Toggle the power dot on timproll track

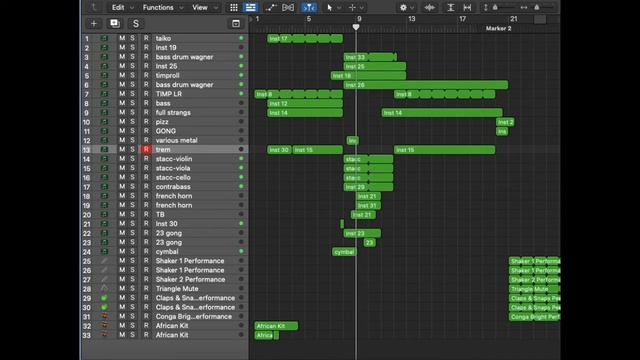pyautogui.click(x=241, y=75)
